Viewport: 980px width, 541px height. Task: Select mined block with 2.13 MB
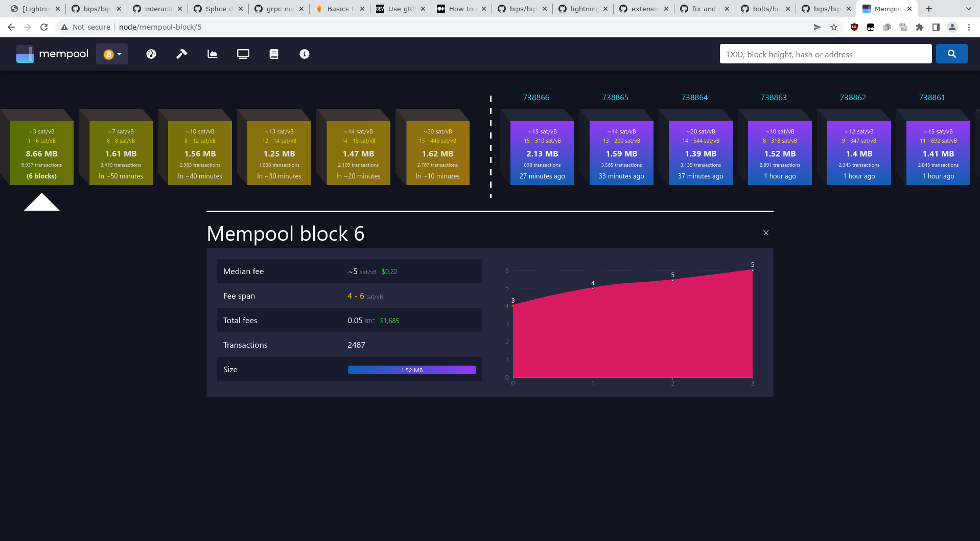[542, 153]
